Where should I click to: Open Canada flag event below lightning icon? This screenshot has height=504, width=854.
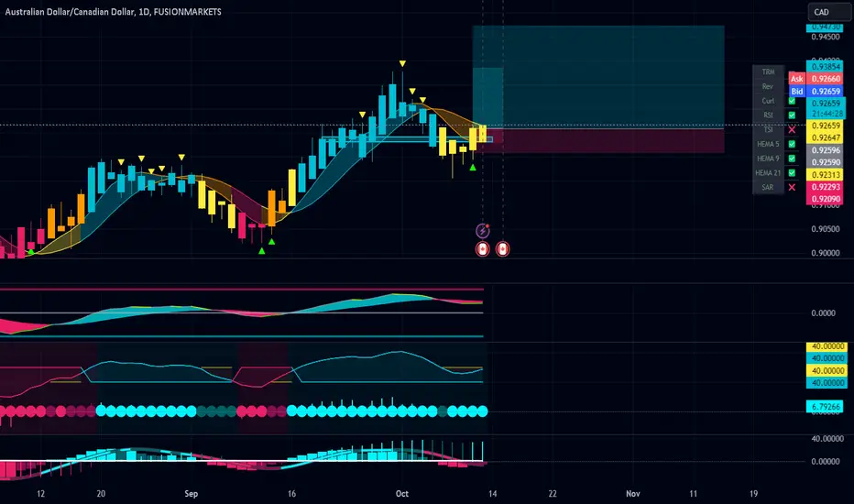click(483, 249)
